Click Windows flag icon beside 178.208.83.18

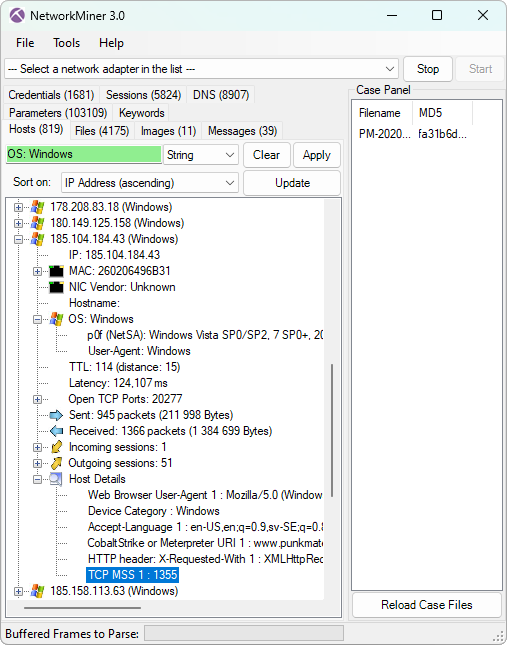click(x=37, y=207)
